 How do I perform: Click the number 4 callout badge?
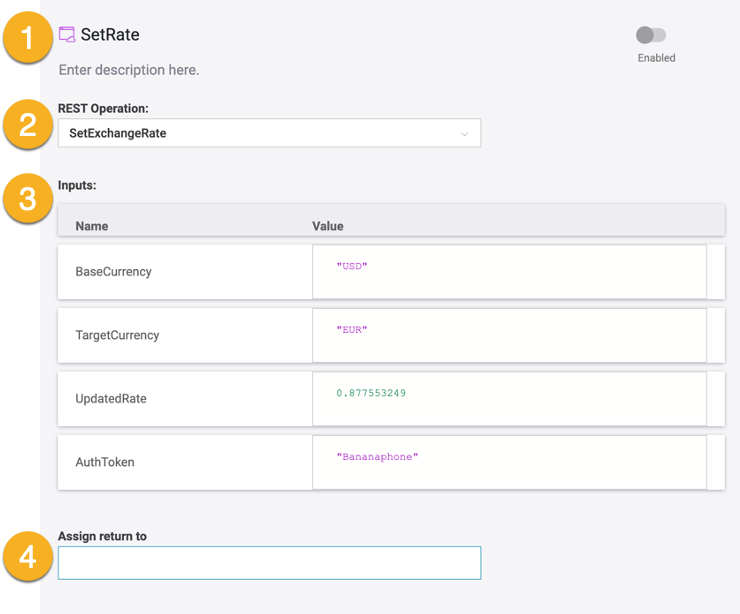(28, 556)
